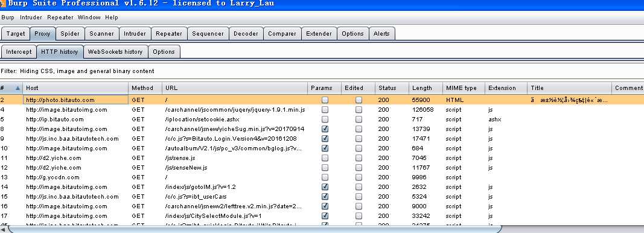Sort by the URL column header
The image size is (644, 233).
click(235, 88)
